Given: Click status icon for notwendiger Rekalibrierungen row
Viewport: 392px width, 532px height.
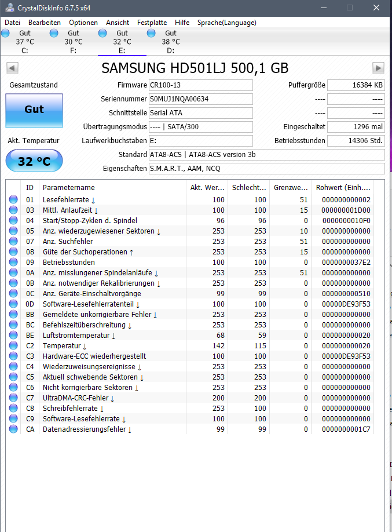Looking at the screenshot, I should 13,283.
